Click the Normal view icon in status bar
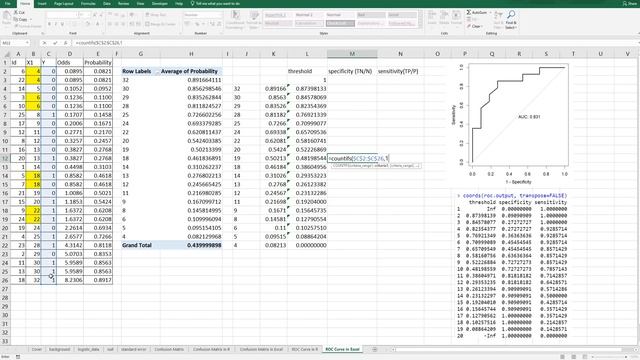Viewport: 640px width, 360px height. tap(562, 357)
